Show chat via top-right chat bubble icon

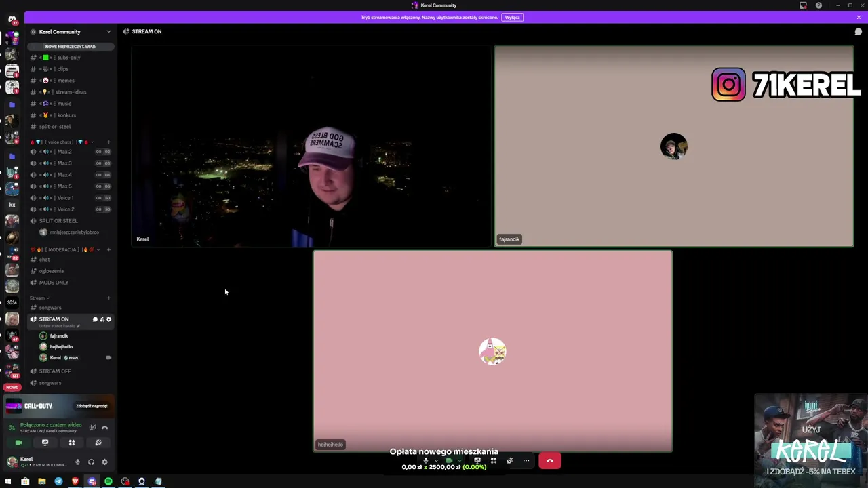[x=858, y=32]
